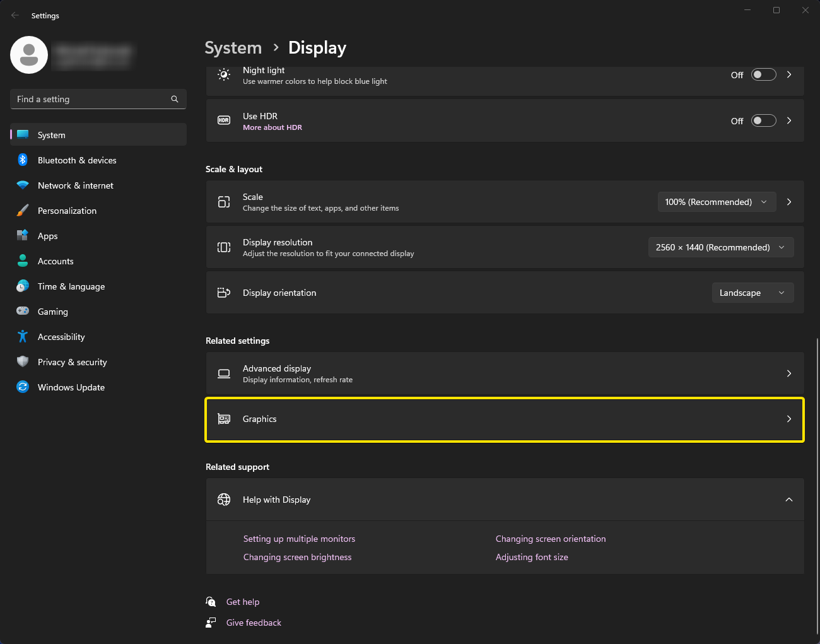This screenshot has height=644, width=820.
Task: Click the Find a setting search box
Action: 91,99
